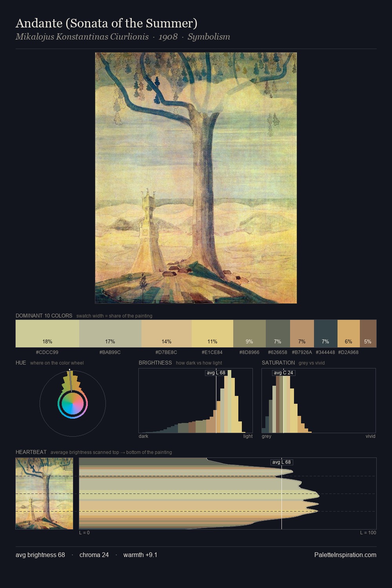Pick the 5% dark brown swatch
Image resolution: width=392 pixels, height=588 pixels.
point(368,334)
